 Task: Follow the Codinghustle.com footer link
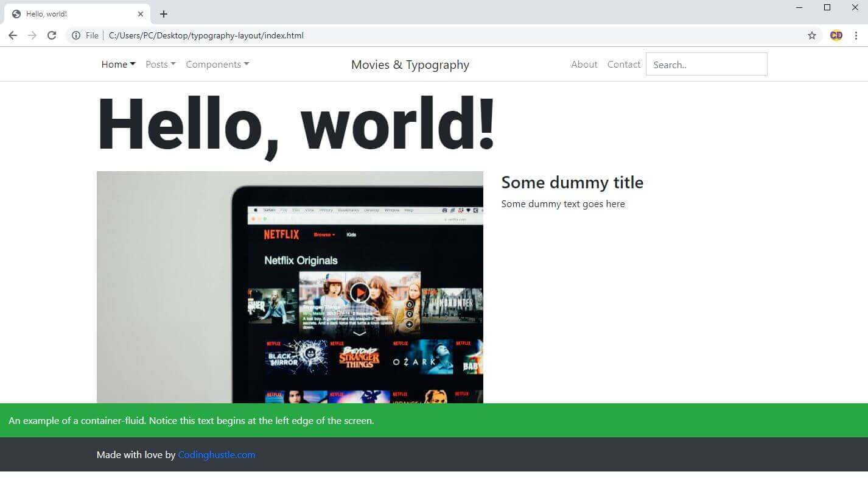coord(217,454)
